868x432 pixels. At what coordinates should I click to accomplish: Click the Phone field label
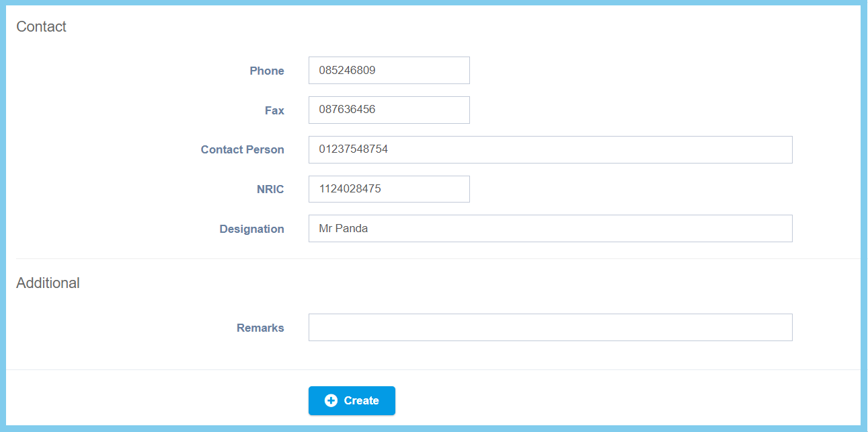coord(267,71)
